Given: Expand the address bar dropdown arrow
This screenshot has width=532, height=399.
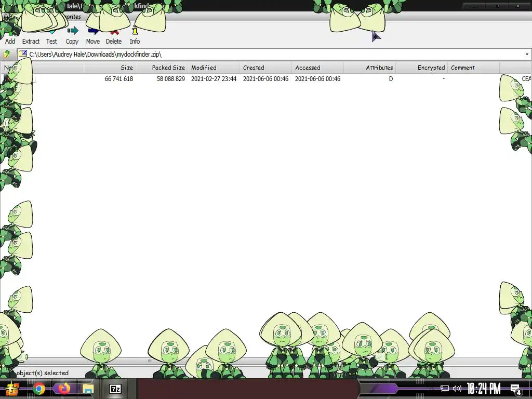Looking at the screenshot, I should click(x=527, y=54).
